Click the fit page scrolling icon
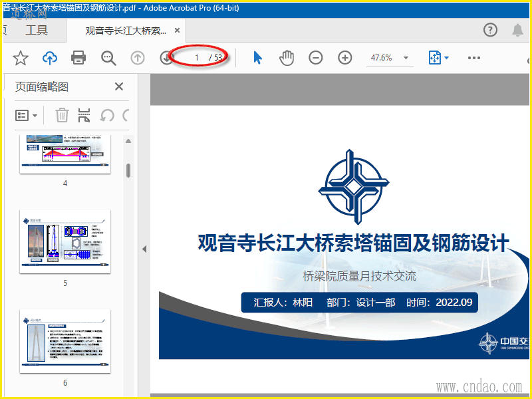Viewport: 532px width, 399px height. [x=435, y=58]
